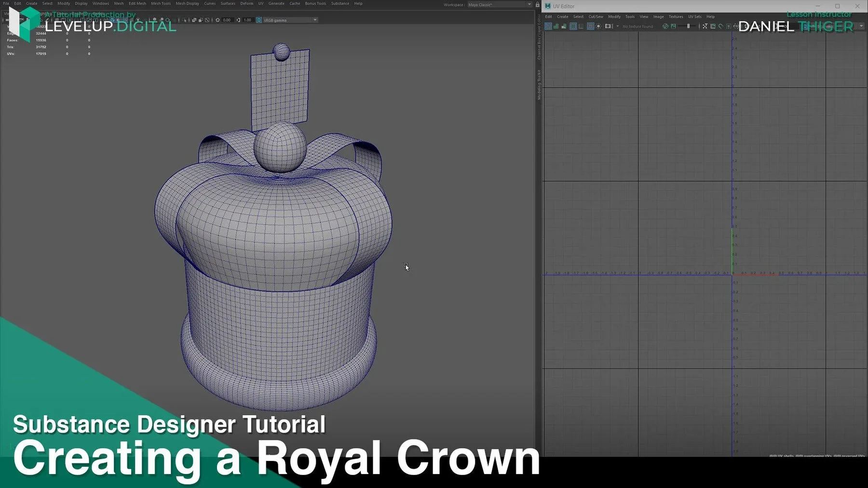Viewport: 868px width, 488px height.
Task: Click the duplicate layers icon in viewport toolbar
Action: [194, 20]
